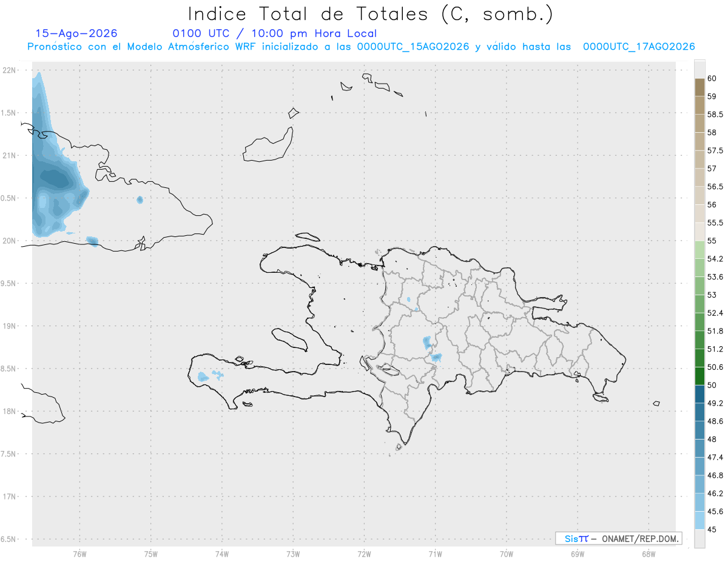
Task: Click the colorbar value "56.5"
Action: [716, 187]
